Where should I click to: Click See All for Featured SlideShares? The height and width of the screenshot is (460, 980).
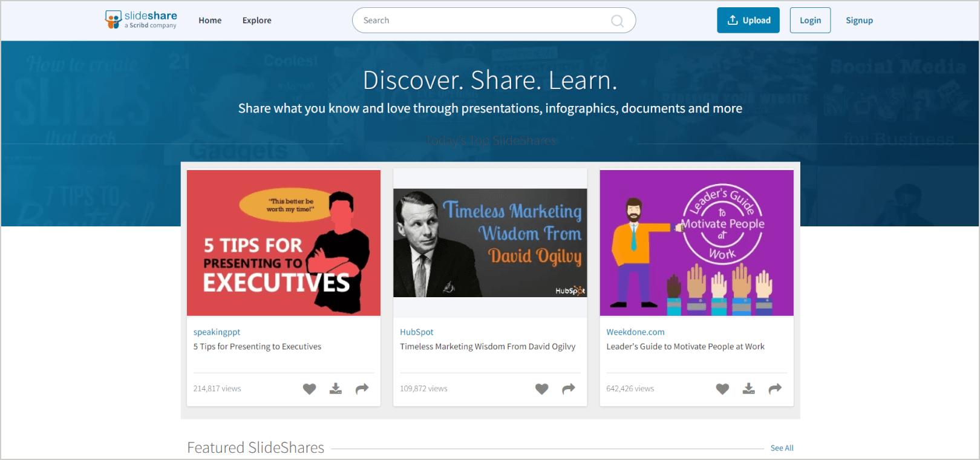point(782,448)
